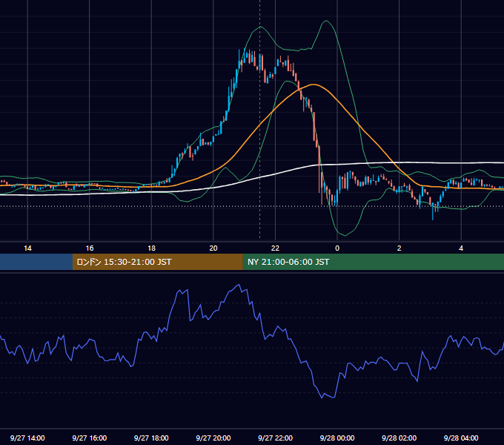Click the blue session bar before ロンドン
The image size is (504, 445).
click(x=36, y=262)
